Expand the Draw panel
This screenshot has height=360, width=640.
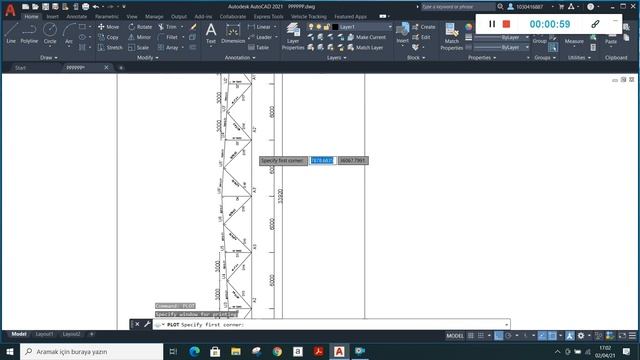49,58
